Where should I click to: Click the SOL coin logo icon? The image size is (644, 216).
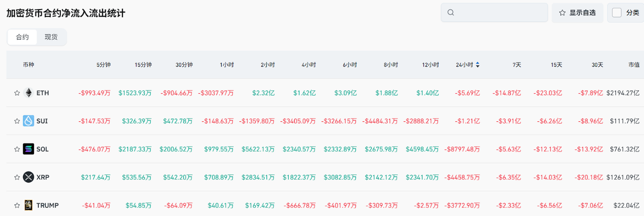coord(28,149)
